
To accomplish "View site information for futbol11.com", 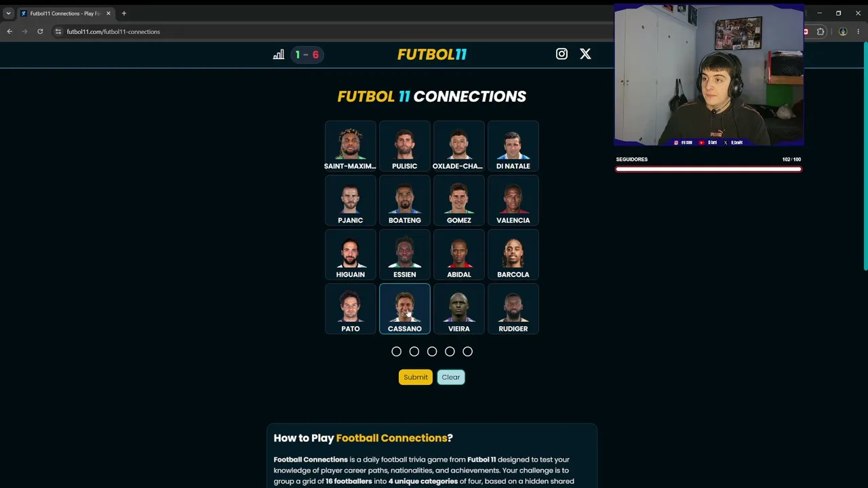I will click(x=58, y=31).
